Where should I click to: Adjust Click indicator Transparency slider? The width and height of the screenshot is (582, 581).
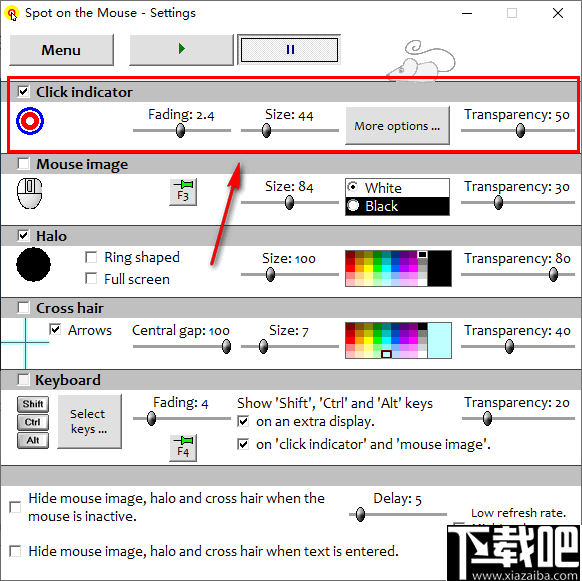[x=520, y=131]
